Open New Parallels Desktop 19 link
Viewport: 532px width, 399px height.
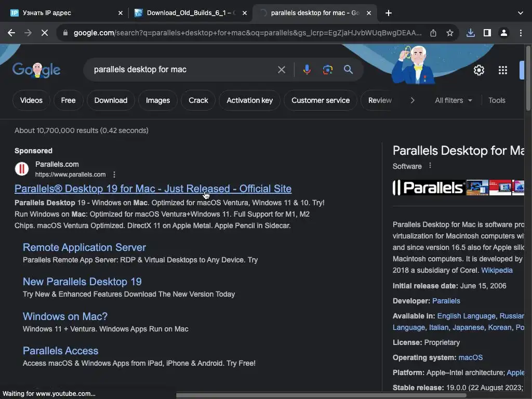[82, 282]
